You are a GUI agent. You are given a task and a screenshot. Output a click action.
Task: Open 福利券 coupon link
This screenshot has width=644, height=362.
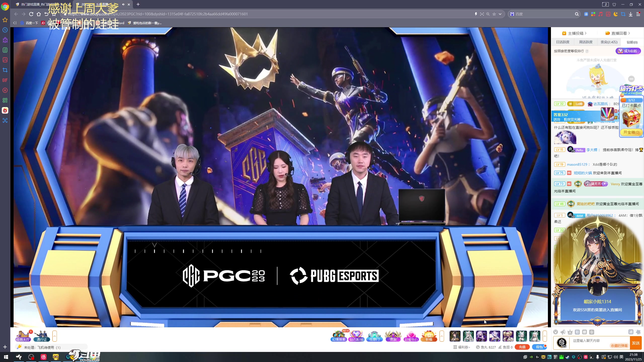(x=462, y=347)
